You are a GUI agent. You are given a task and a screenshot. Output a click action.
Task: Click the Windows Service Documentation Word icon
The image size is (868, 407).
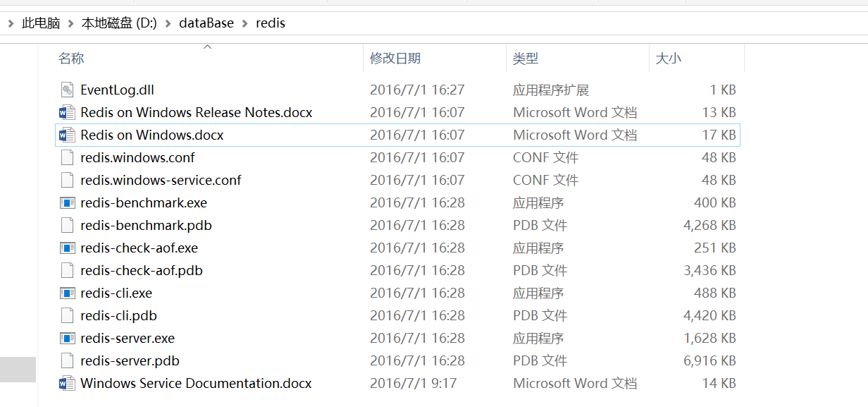[68, 384]
